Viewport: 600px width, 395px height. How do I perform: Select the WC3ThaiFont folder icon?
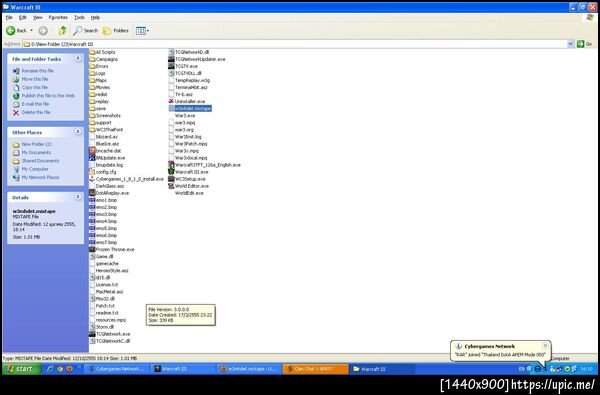[92, 130]
